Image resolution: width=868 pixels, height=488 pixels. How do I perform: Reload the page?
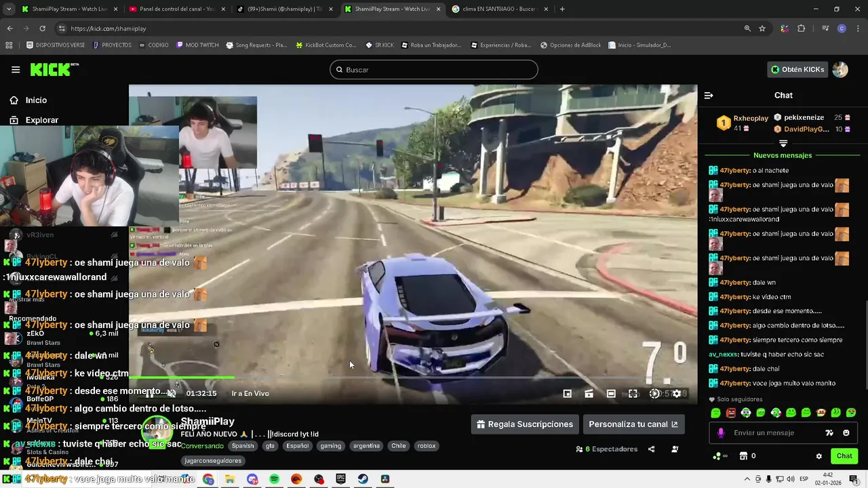(42, 28)
